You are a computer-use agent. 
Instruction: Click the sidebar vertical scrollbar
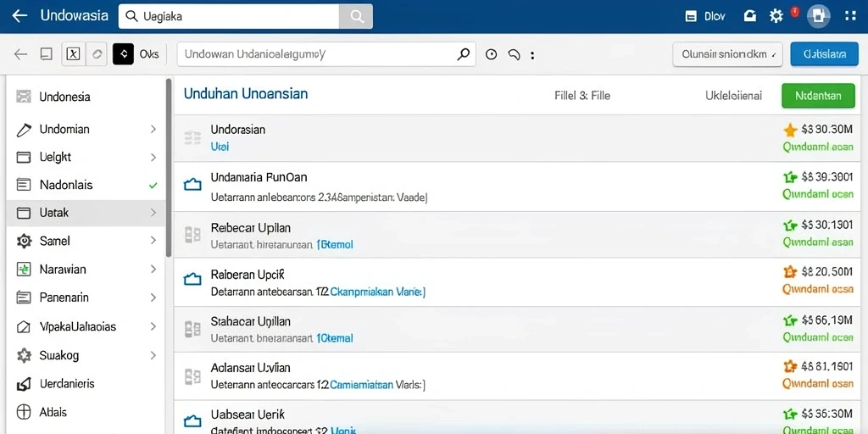[x=169, y=168]
